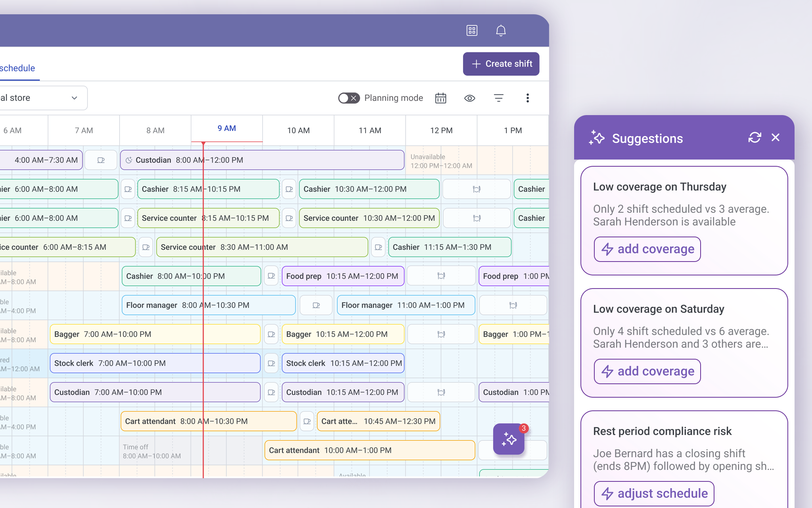Open the three-dot more options menu

click(x=527, y=98)
